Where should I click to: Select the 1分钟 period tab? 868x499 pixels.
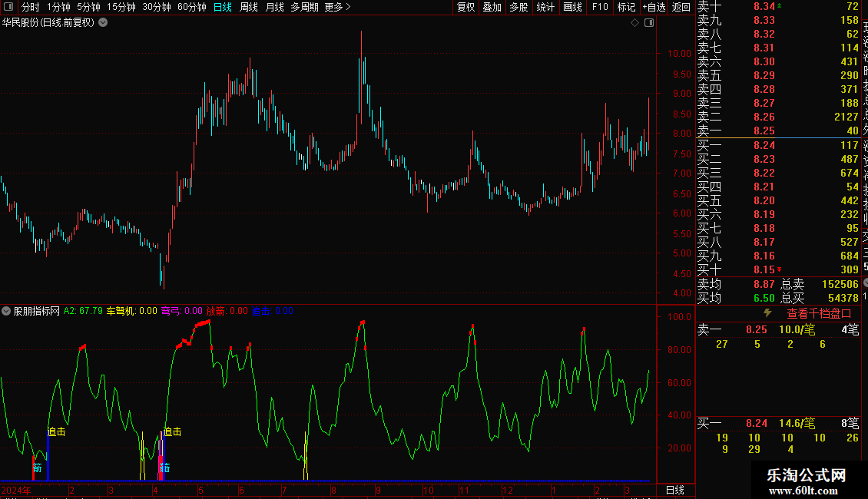(x=58, y=7)
